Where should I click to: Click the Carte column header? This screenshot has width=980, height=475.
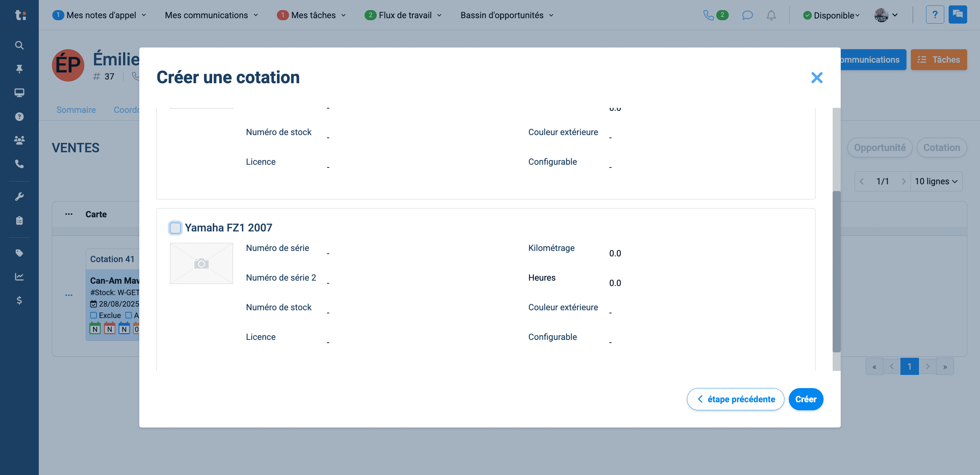point(96,214)
